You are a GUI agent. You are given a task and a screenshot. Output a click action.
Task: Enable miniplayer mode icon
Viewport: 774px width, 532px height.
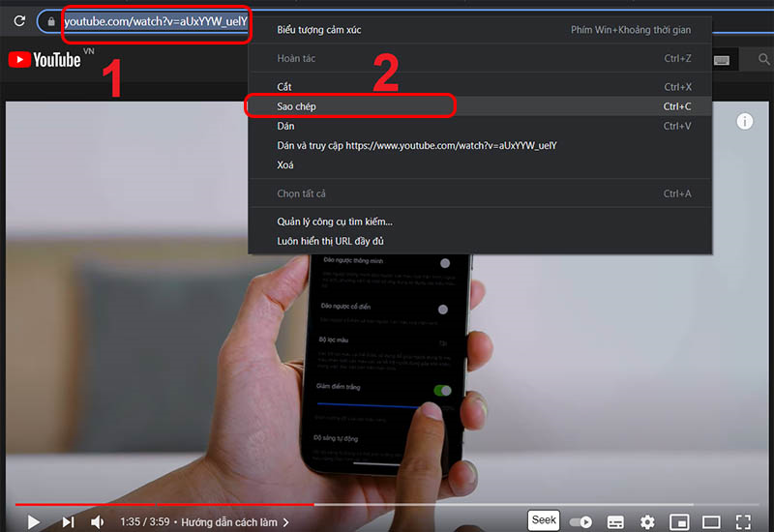679,521
